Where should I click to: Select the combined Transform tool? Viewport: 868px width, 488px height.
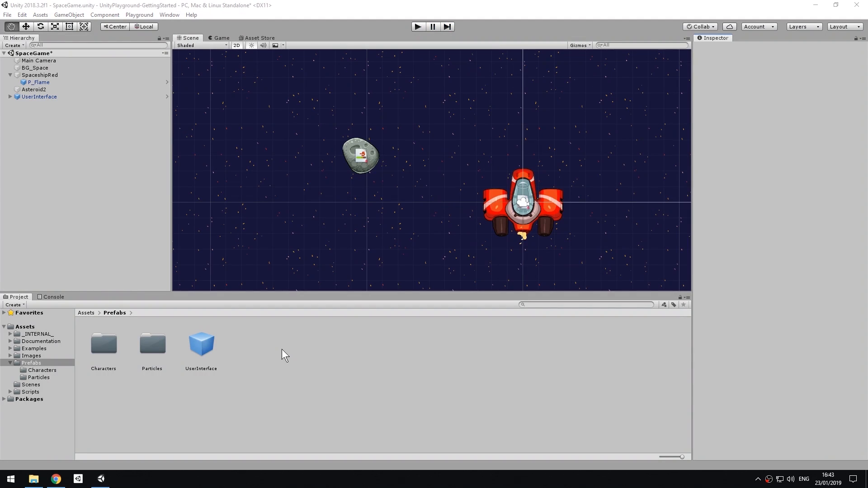coord(84,27)
